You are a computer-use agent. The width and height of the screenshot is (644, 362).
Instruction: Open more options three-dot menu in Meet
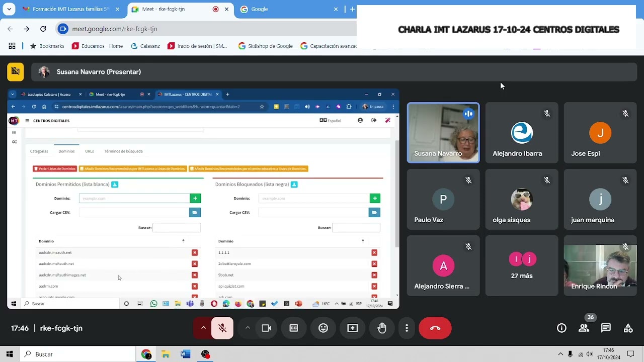[x=407, y=328]
